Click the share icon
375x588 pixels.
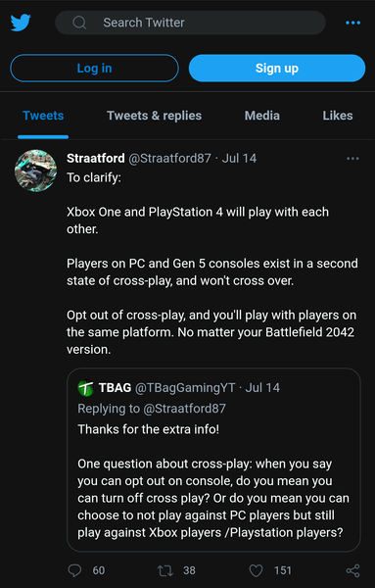(352, 570)
